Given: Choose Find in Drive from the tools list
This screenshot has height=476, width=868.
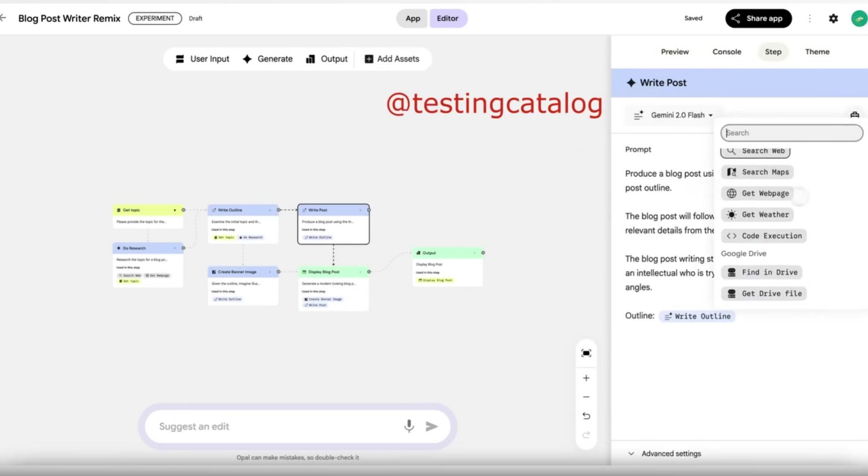Looking at the screenshot, I should click(x=762, y=272).
